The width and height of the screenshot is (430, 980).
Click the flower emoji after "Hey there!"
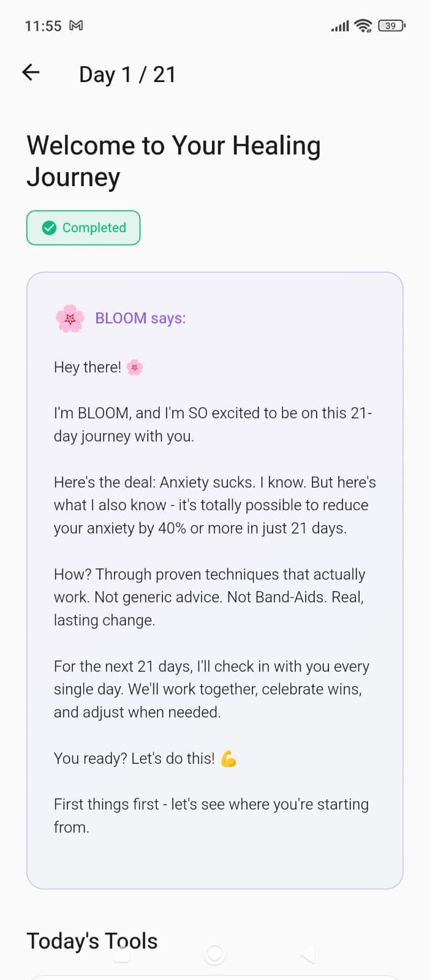[134, 367]
